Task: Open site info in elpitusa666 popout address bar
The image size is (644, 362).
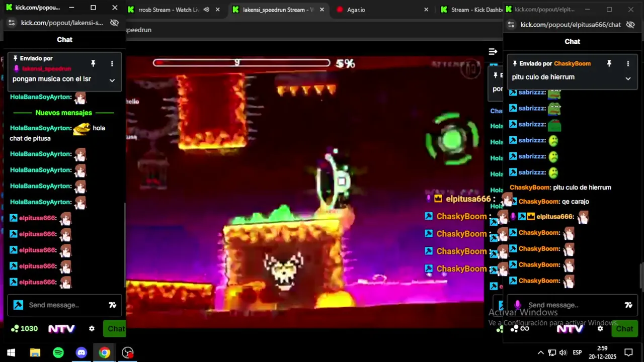Action: click(x=511, y=25)
